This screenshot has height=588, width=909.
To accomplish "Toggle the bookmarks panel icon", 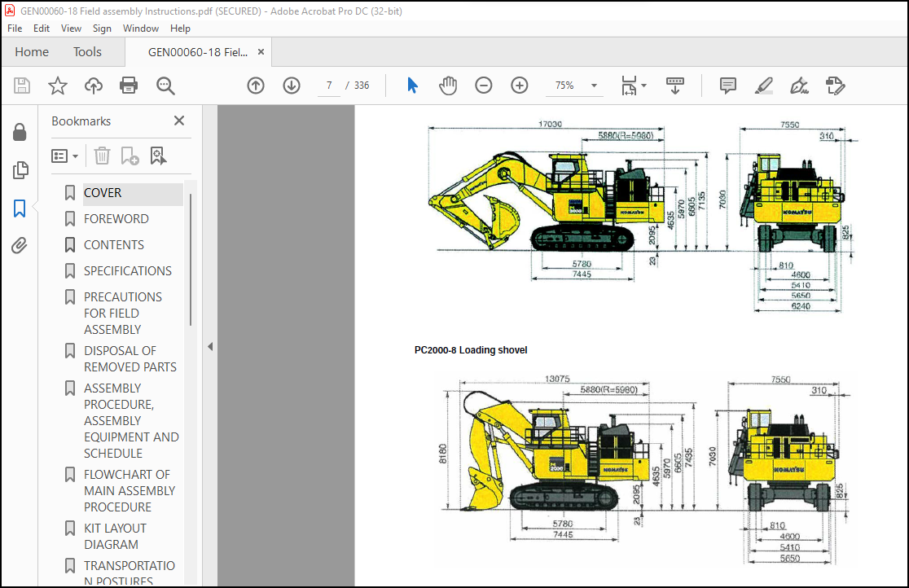I will point(20,208).
